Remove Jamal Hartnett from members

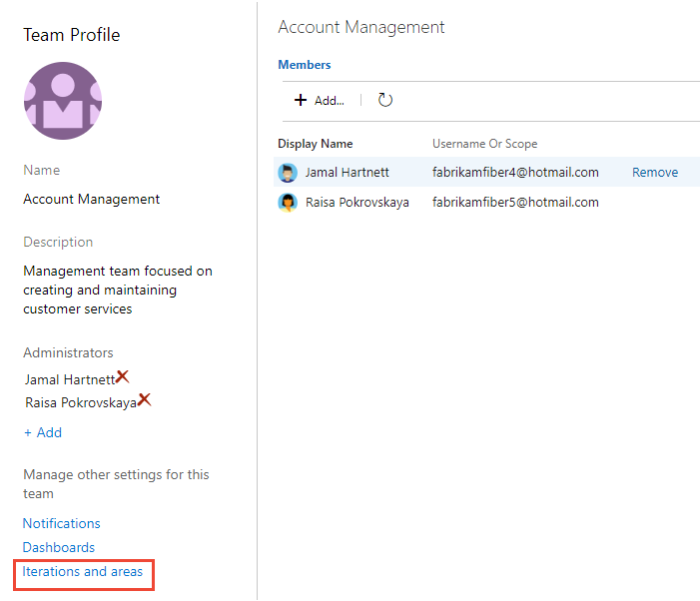coord(655,173)
